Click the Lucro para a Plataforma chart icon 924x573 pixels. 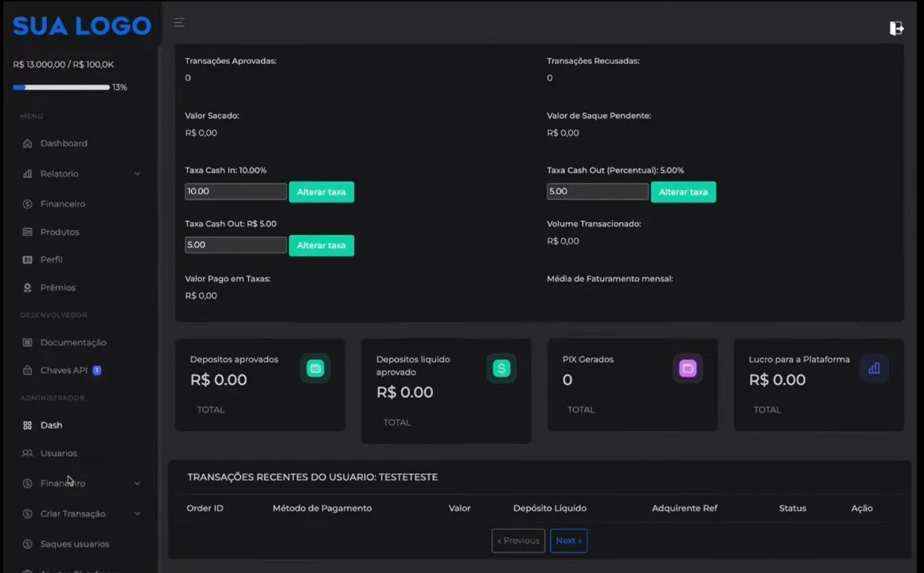click(874, 368)
